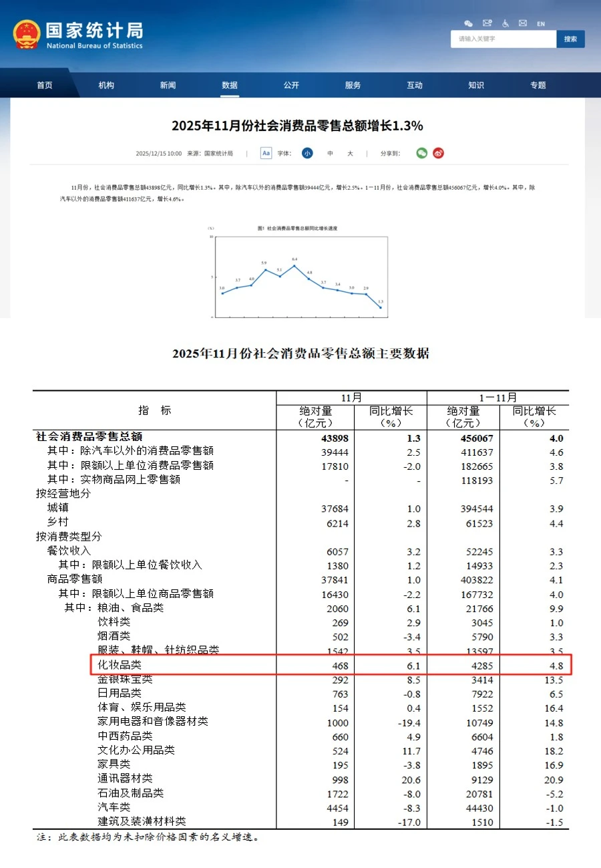This screenshot has height=868, width=601.
Task: Click the EN language link
Action: tap(541, 23)
